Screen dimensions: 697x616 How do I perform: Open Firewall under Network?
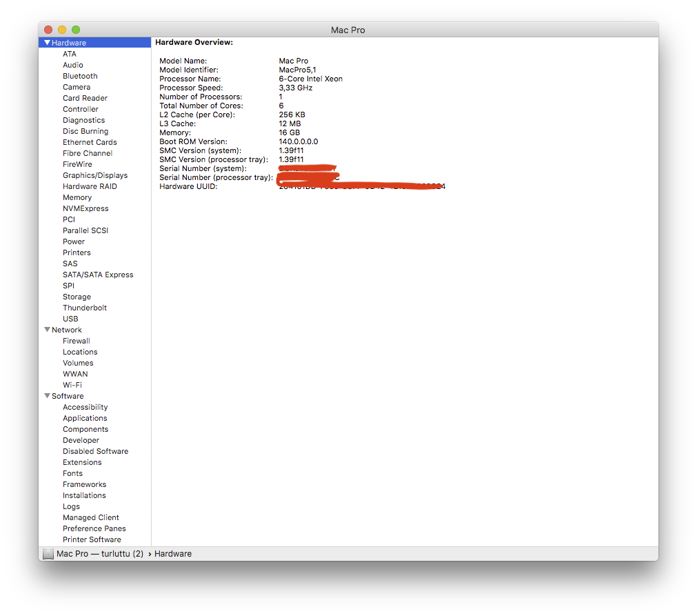tap(76, 341)
